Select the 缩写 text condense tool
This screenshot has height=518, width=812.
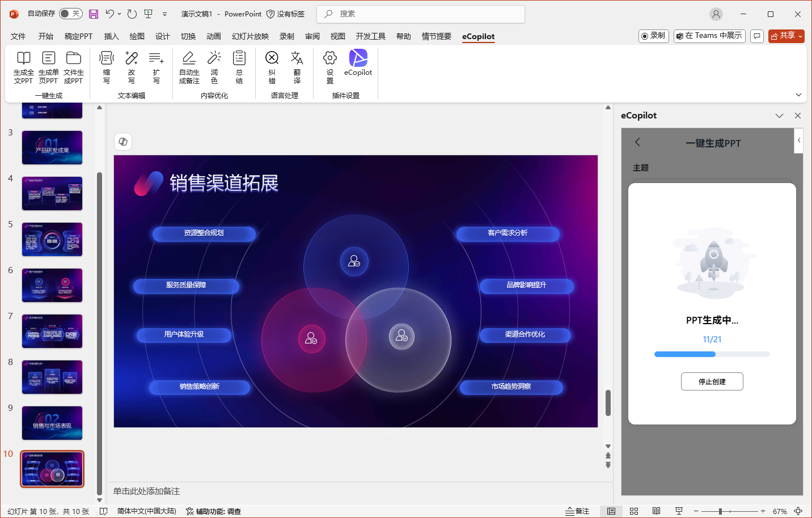(x=106, y=58)
